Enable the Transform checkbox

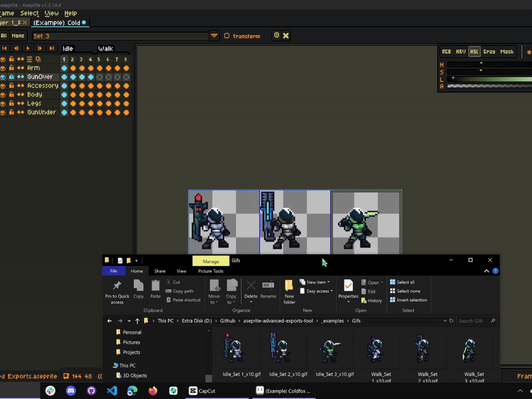(x=227, y=36)
